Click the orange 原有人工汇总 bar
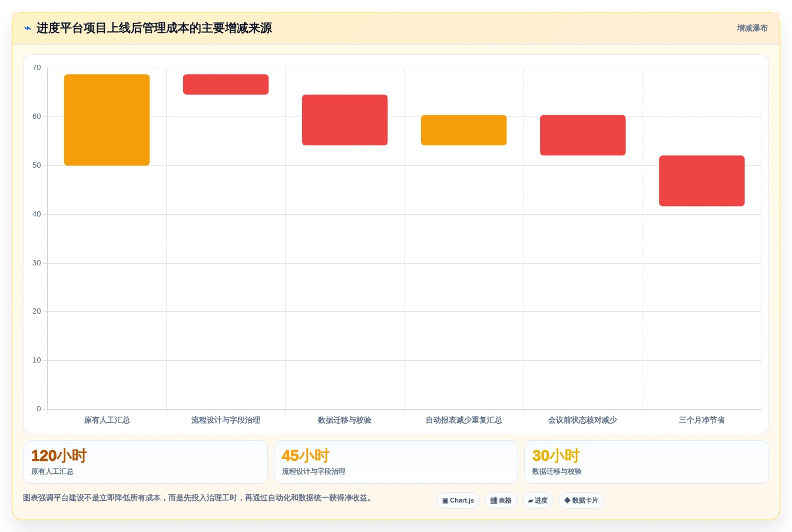The height and width of the screenshot is (532, 792). [107, 120]
